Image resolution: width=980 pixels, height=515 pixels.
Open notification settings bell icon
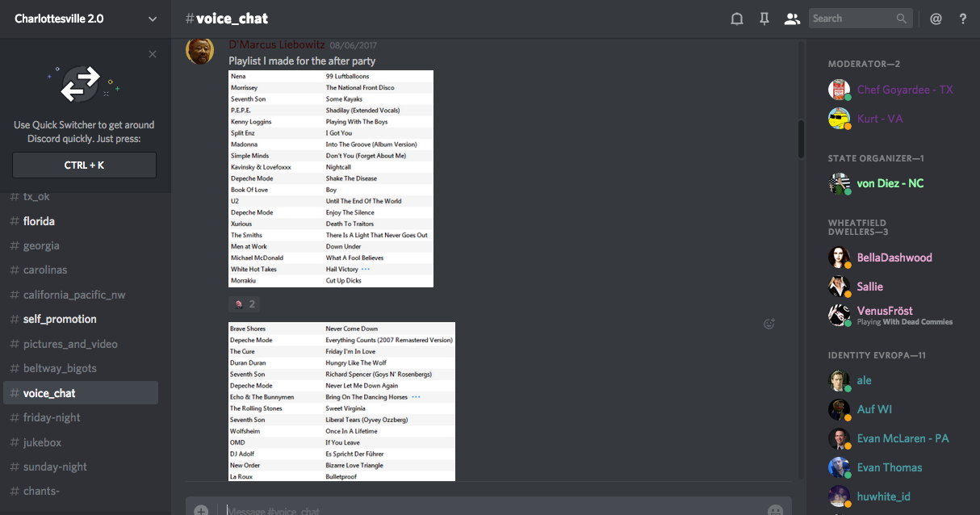736,19
